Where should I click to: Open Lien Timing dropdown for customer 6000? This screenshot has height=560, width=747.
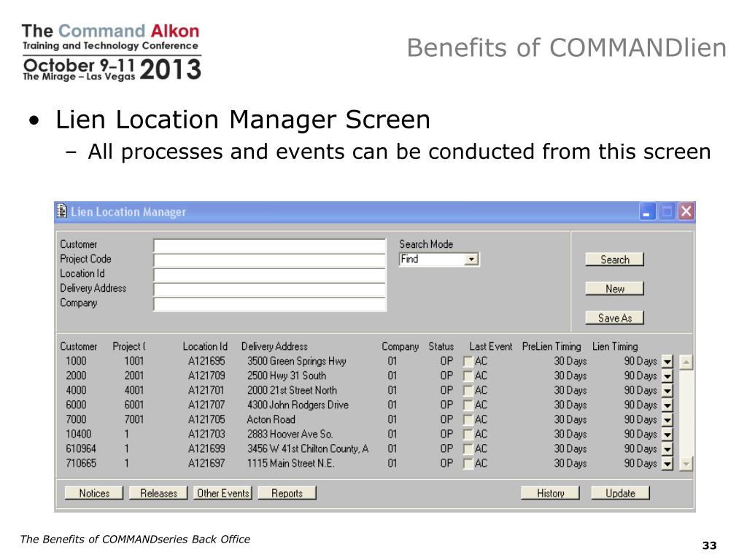667,405
